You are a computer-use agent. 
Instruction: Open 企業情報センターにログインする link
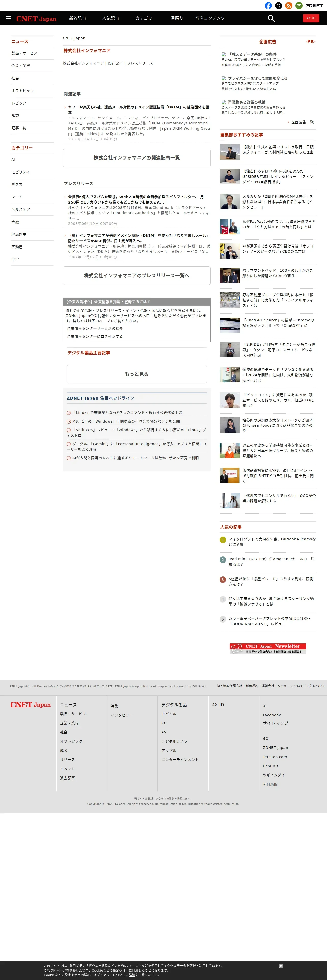point(95,336)
